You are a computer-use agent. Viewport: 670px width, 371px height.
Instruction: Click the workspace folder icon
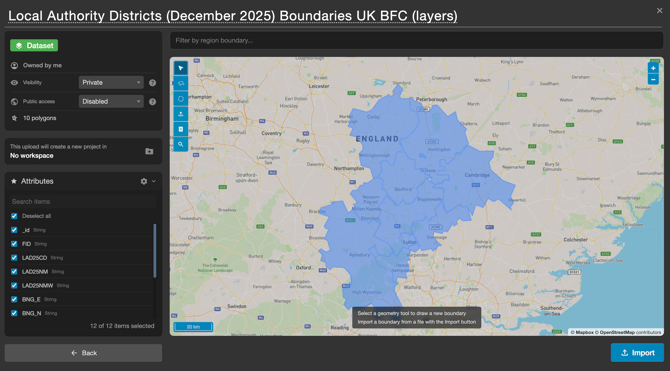[149, 151]
